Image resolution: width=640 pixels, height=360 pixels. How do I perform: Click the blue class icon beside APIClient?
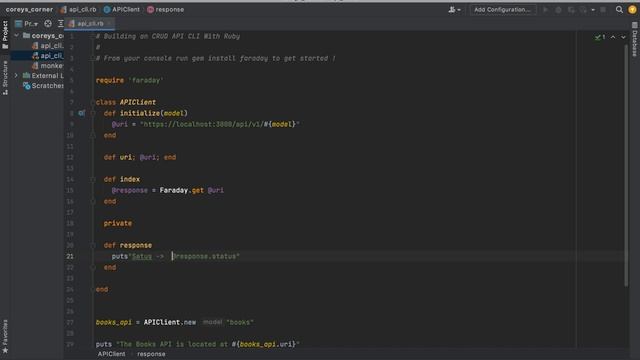[x=107, y=9]
